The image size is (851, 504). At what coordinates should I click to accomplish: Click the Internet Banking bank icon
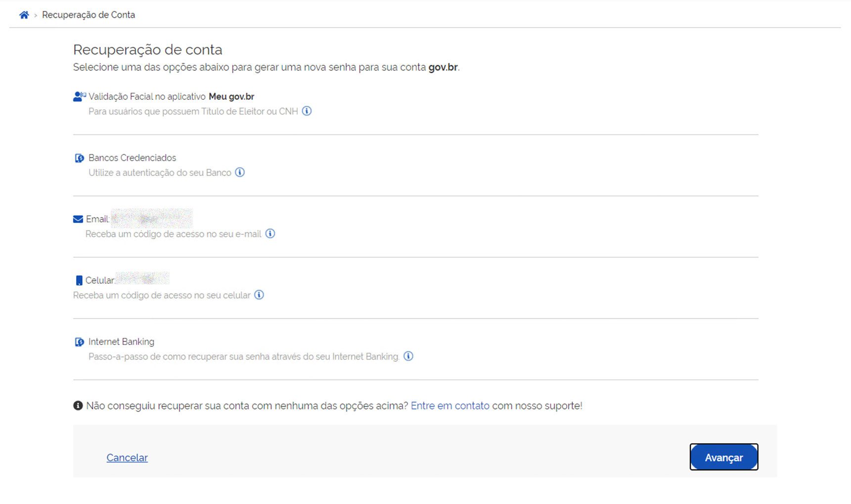pos(79,341)
